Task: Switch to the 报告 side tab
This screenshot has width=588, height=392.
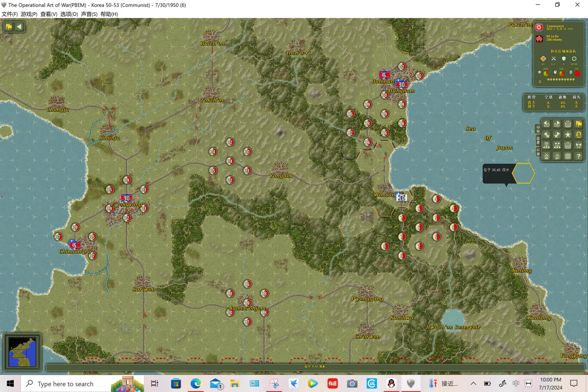Action: coord(538,152)
